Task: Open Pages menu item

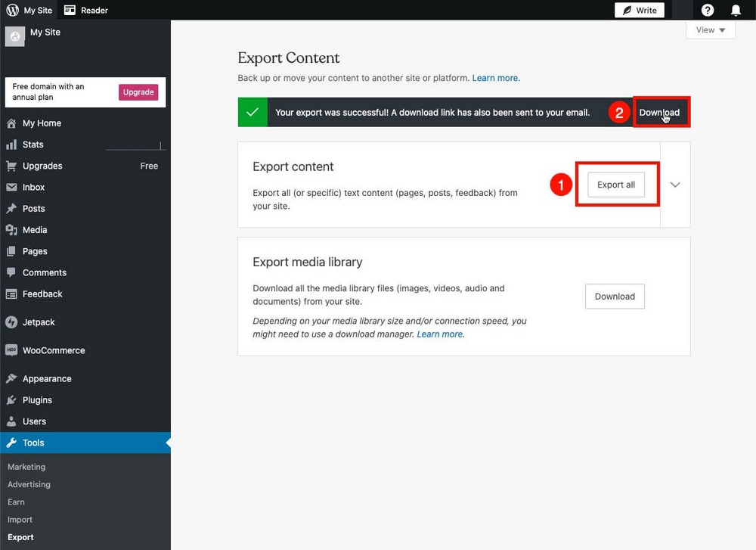Action: tap(85, 251)
